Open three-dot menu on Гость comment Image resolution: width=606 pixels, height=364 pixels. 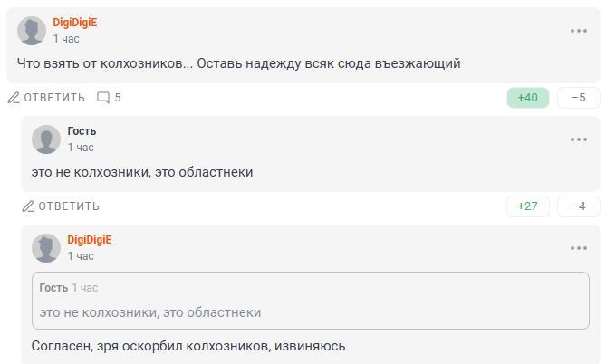(x=579, y=139)
